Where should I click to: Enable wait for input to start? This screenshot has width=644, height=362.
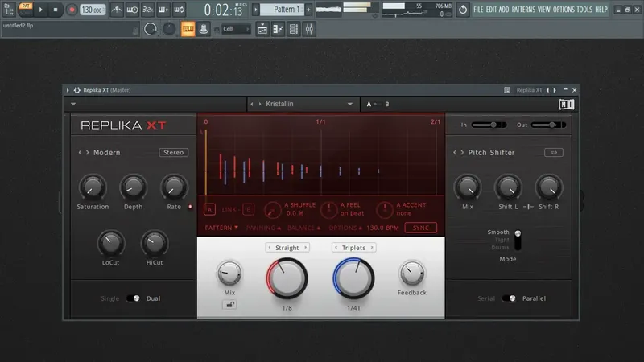tap(132, 10)
